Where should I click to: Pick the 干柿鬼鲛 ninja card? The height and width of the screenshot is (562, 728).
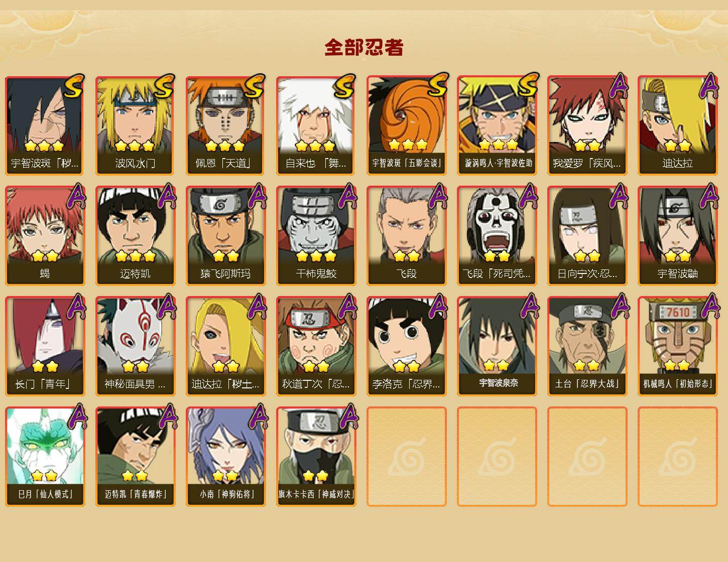tap(316, 236)
